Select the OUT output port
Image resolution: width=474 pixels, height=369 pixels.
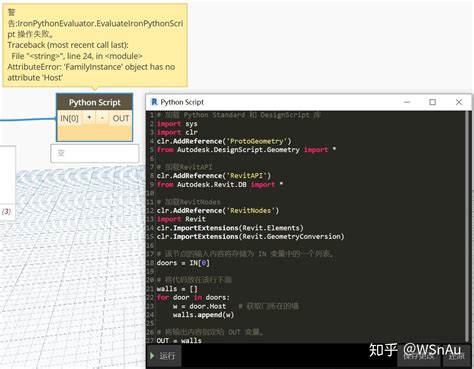coord(121,118)
